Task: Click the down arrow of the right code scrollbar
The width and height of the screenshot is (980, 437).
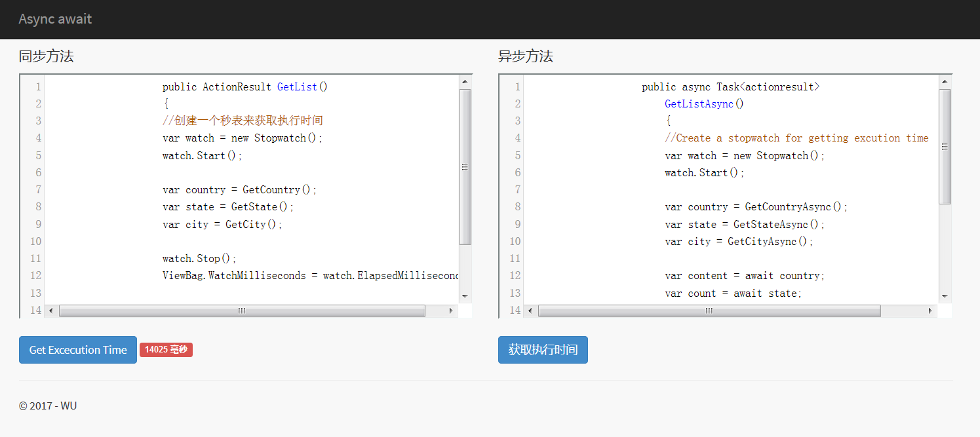Action: (x=945, y=296)
